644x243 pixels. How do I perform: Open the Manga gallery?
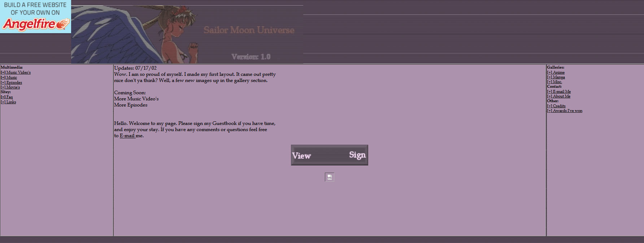(x=556, y=77)
